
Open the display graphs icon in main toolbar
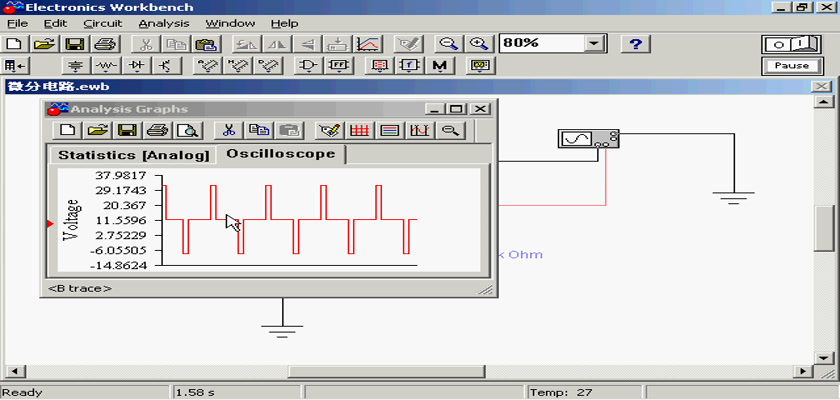[369, 44]
